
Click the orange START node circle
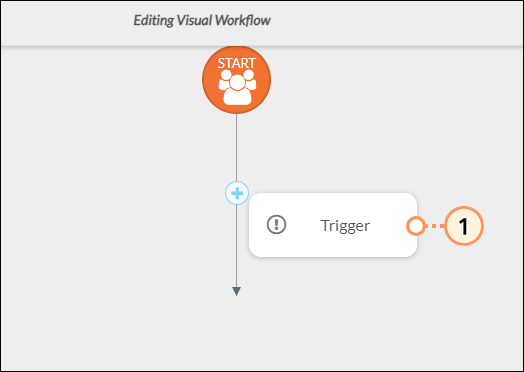236,80
